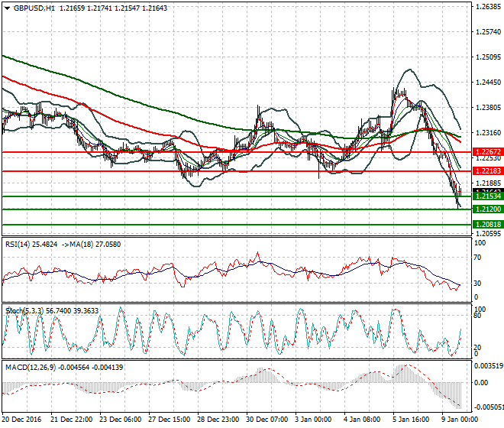Click the 1.23160 price on the scale
Image resolution: width=504 pixels, height=428 pixels.
[486, 133]
